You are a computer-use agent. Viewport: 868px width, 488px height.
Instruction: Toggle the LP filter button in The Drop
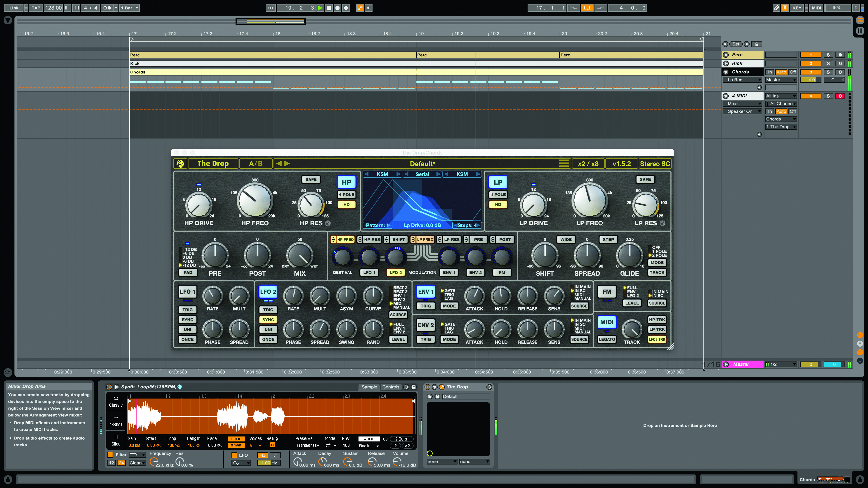coord(498,182)
